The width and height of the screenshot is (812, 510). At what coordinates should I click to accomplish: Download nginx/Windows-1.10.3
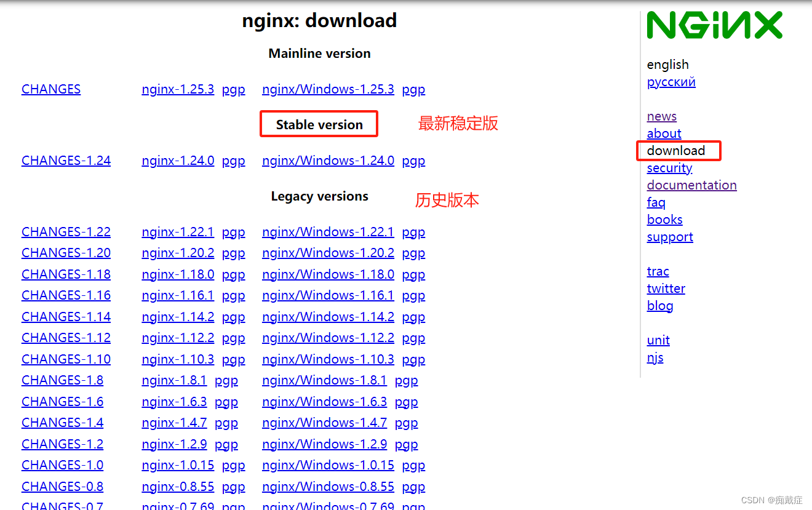pos(328,359)
